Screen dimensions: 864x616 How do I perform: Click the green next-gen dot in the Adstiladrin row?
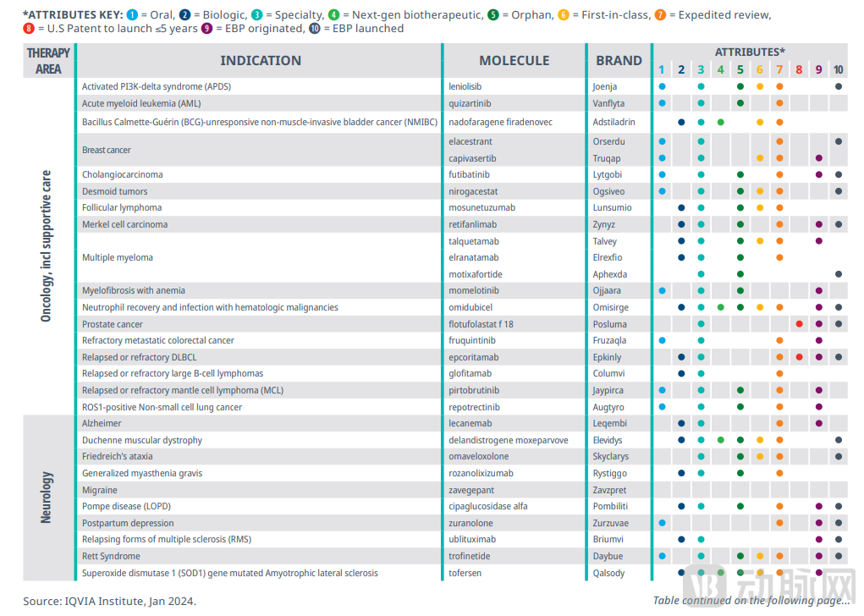[x=721, y=123]
